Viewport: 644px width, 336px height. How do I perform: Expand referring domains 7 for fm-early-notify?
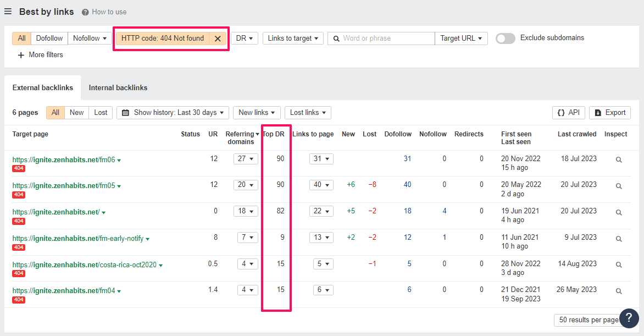248,238
